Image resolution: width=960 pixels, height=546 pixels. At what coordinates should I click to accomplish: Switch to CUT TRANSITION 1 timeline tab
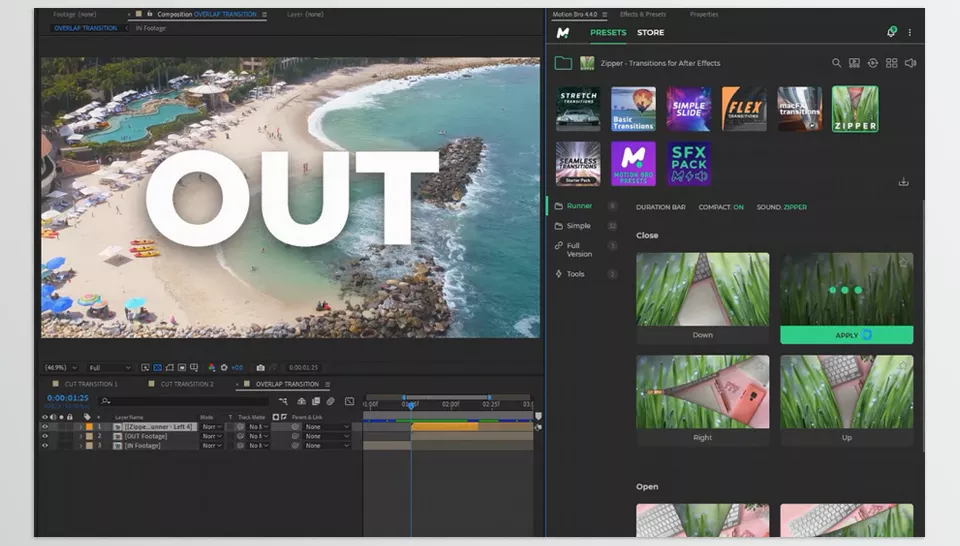[91, 384]
